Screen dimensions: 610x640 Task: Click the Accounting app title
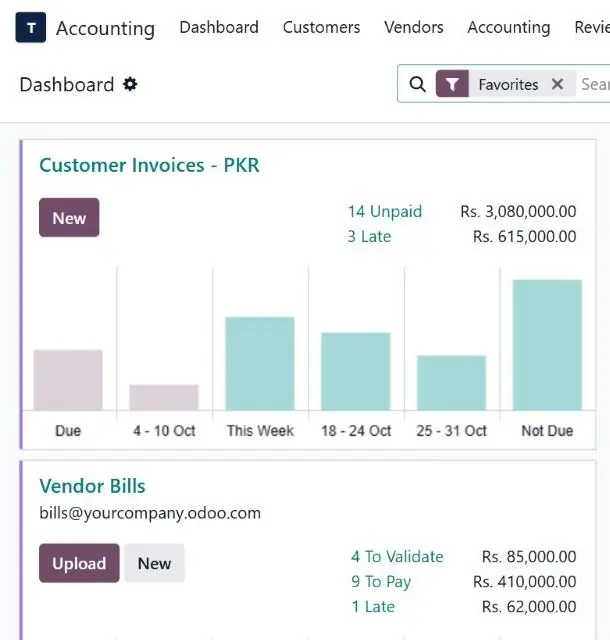click(x=105, y=29)
